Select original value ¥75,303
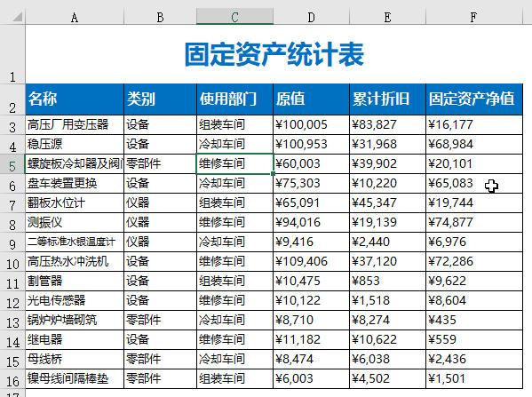The height and width of the screenshot is (397, 532). click(311, 184)
